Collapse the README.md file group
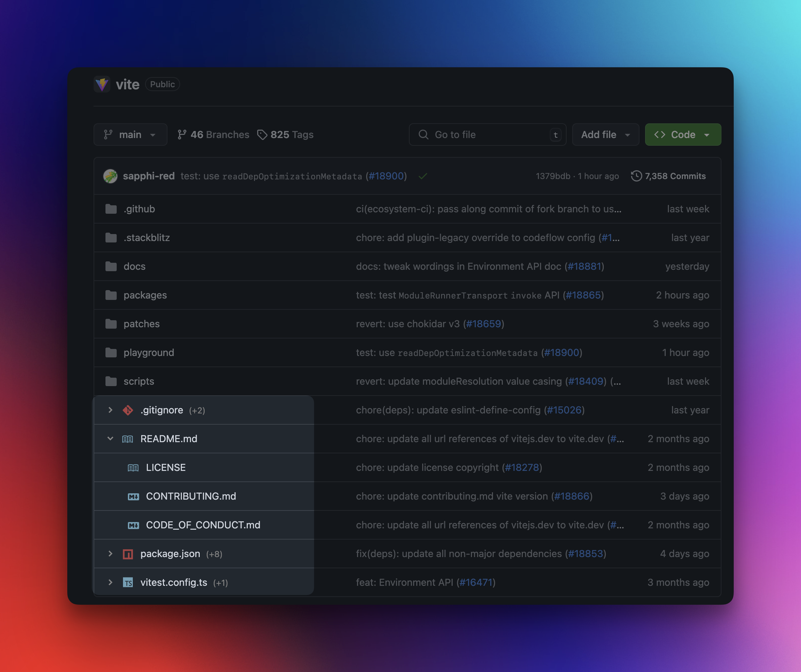Screen dimensions: 801x672 (x=110, y=439)
